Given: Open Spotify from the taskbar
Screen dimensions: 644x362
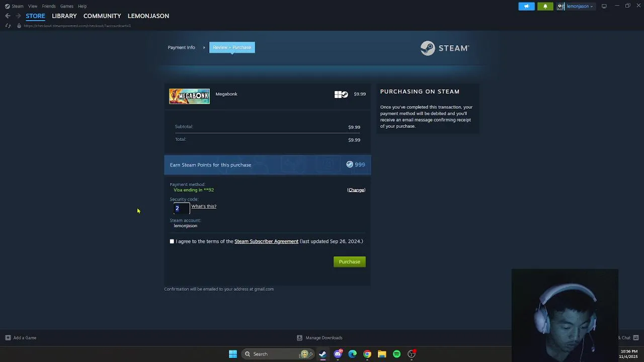Looking at the screenshot, I should (x=397, y=354).
